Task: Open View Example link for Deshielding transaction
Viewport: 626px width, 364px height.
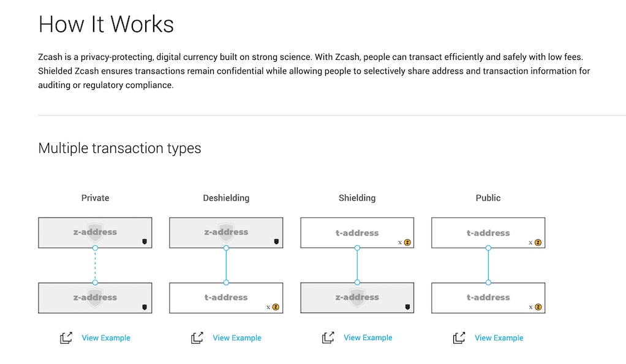Action: pos(237,338)
